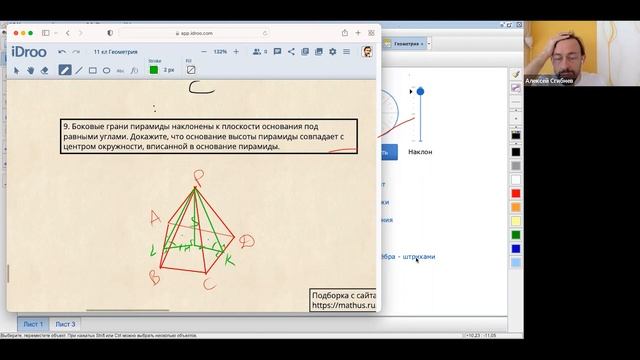Select the arrow pointer tool in iDroo
Image resolution: width=640 pixels, height=360 pixels.
pos(16,70)
